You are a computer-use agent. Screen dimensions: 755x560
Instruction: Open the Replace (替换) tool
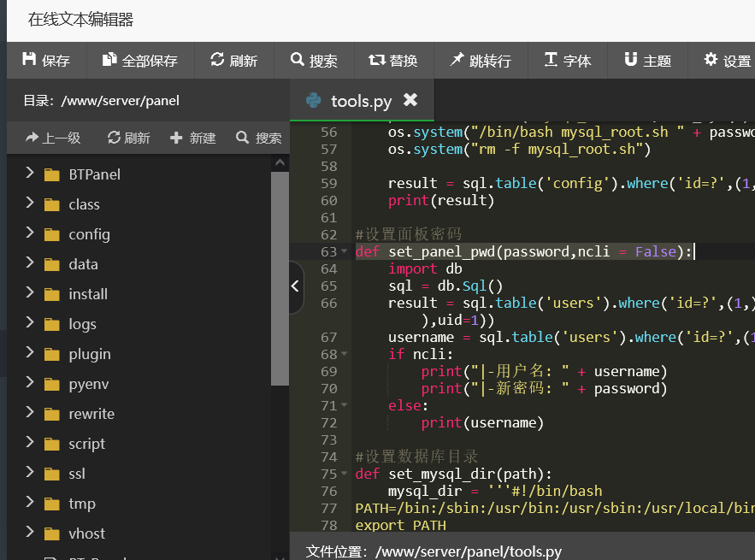click(x=392, y=61)
